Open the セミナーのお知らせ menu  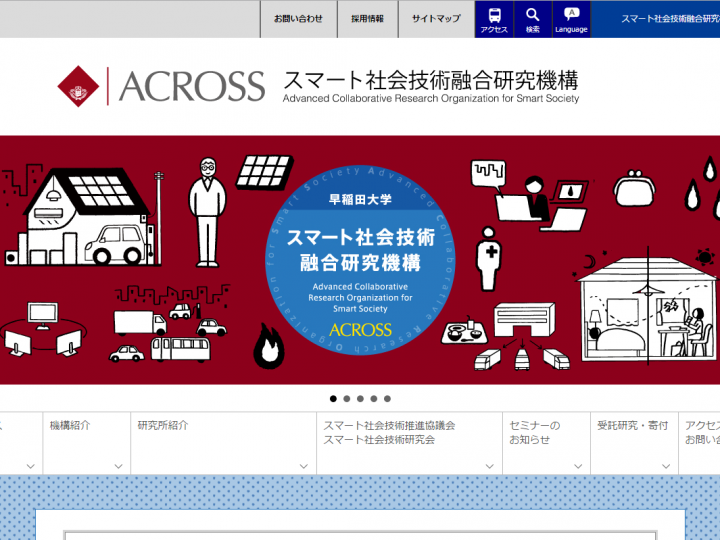coord(546,443)
